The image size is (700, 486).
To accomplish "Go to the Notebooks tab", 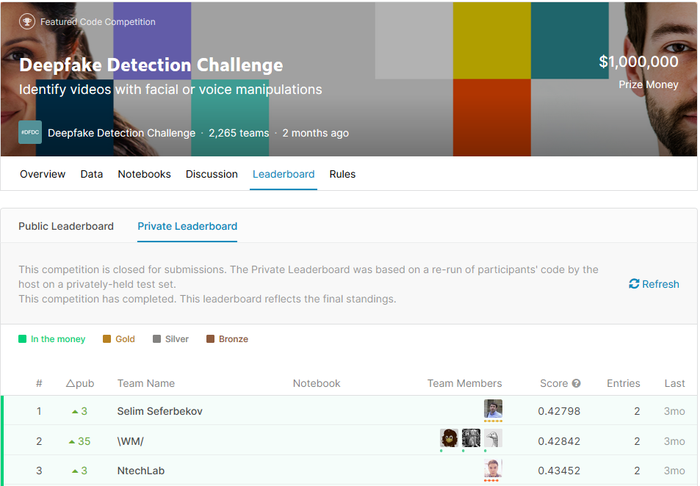I will point(144,174).
